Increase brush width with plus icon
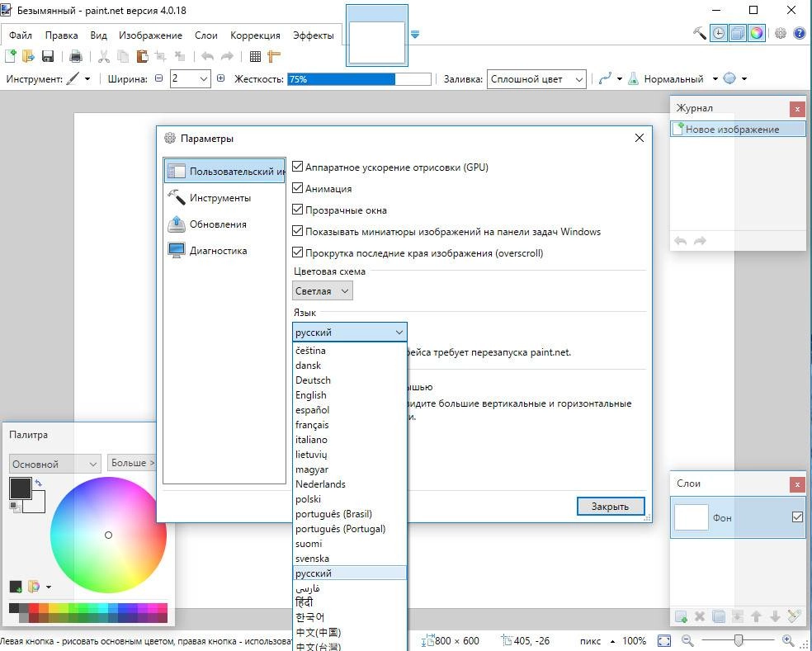812x651 pixels. [220, 78]
